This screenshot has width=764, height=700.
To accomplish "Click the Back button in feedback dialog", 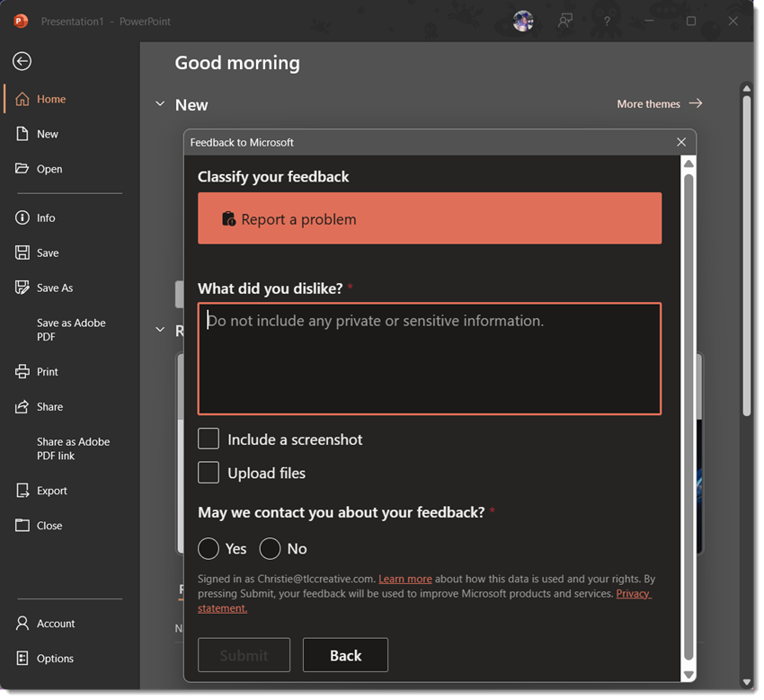I will 345,655.
